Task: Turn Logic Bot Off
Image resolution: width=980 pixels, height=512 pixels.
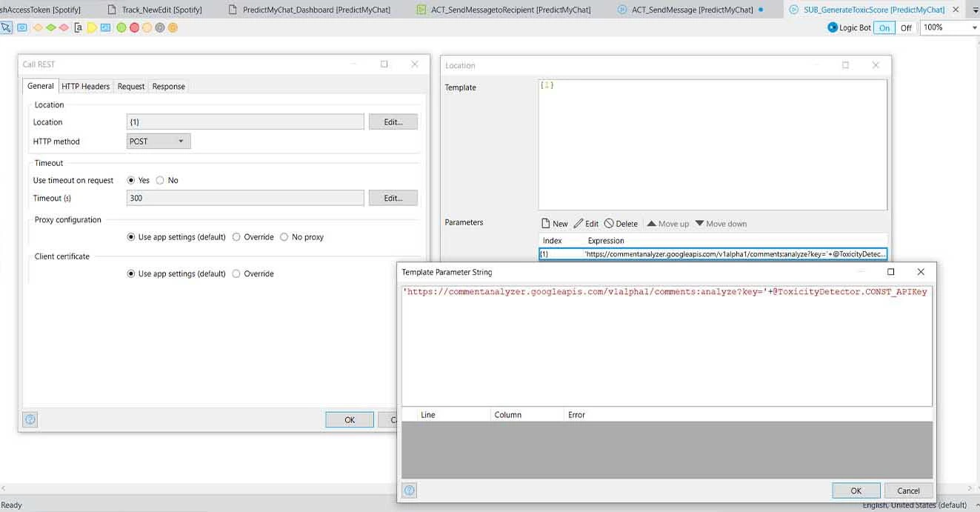Action: [x=906, y=27]
